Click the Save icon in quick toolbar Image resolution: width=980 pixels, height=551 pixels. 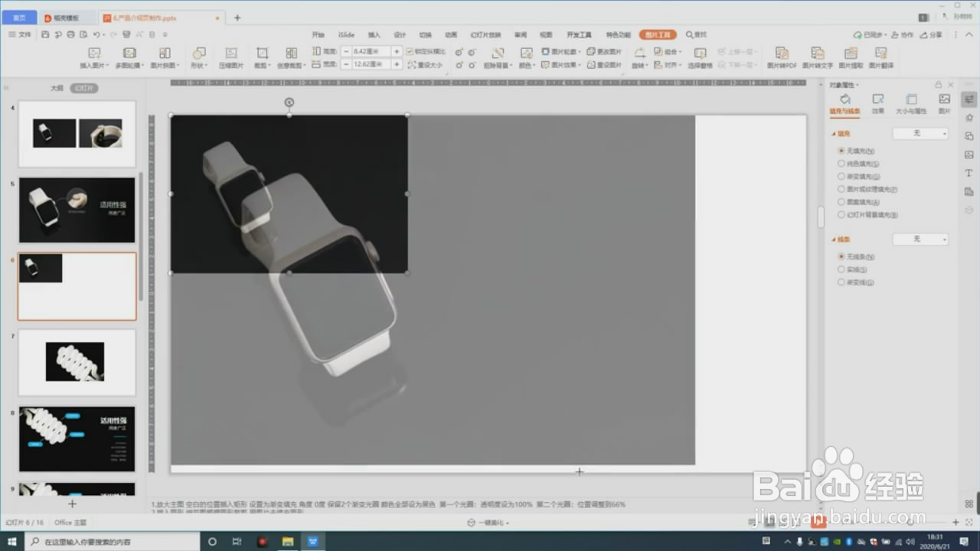click(x=46, y=34)
